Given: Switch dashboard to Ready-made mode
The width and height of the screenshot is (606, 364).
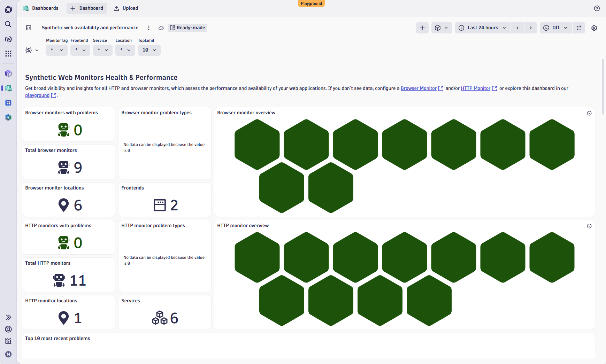Looking at the screenshot, I should pos(187,28).
